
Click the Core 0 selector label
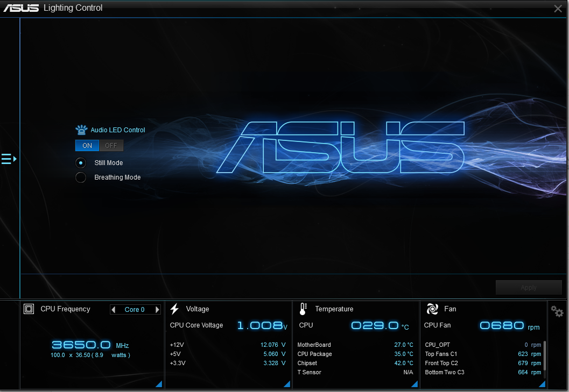[135, 309]
